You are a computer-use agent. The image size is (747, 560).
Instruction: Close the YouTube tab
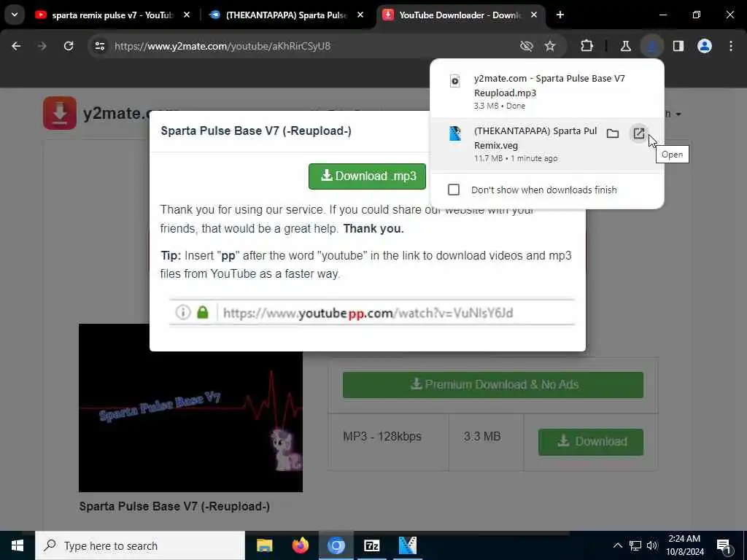[x=187, y=15]
